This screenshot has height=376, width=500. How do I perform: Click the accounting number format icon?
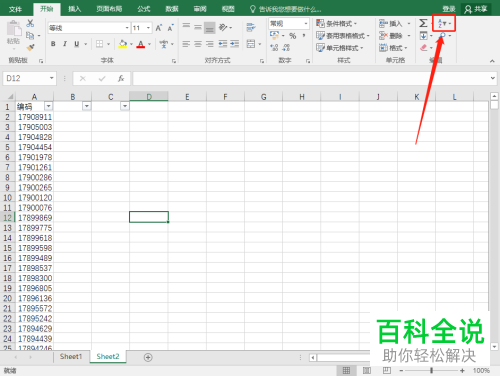pyautogui.click(x=274, y=35)
